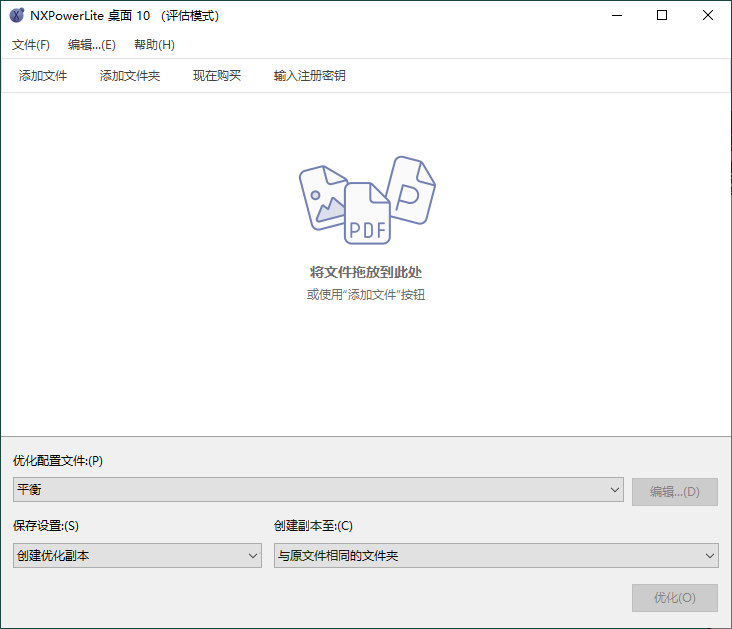The image size is (732, 629).
Task: Click the 将文件拖放到此处 drop zone text
Action: (x=366, y=272)
